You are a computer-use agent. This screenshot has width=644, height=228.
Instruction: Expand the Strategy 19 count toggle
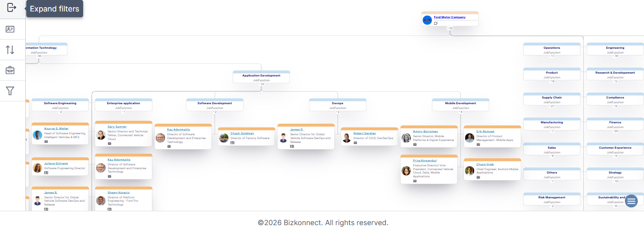coord(615,181)
